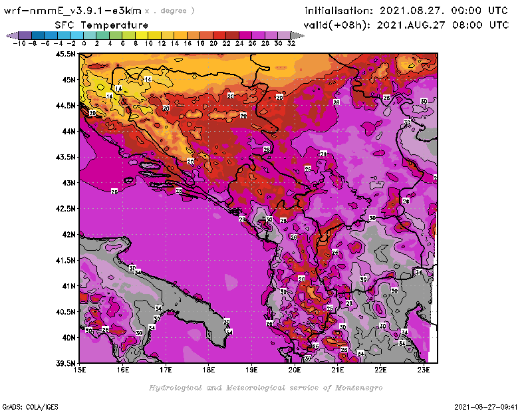
Task: Select the legend swatch between -10 and -8
Action: 25,35
